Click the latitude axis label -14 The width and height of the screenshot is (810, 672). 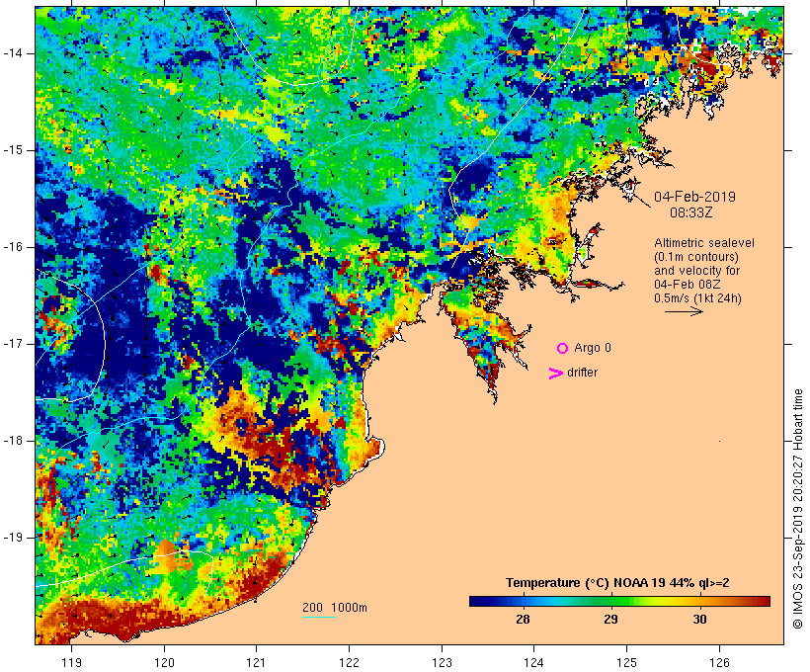12,53
